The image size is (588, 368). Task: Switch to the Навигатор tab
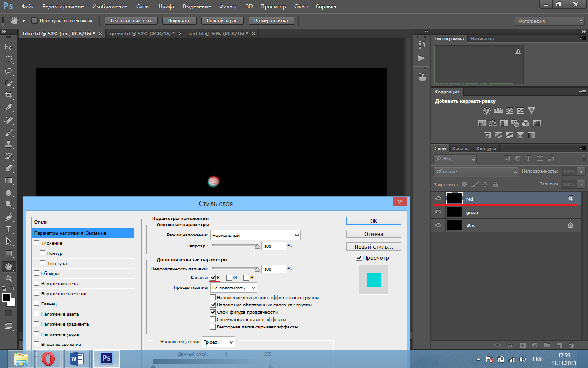tap(482, 39)
